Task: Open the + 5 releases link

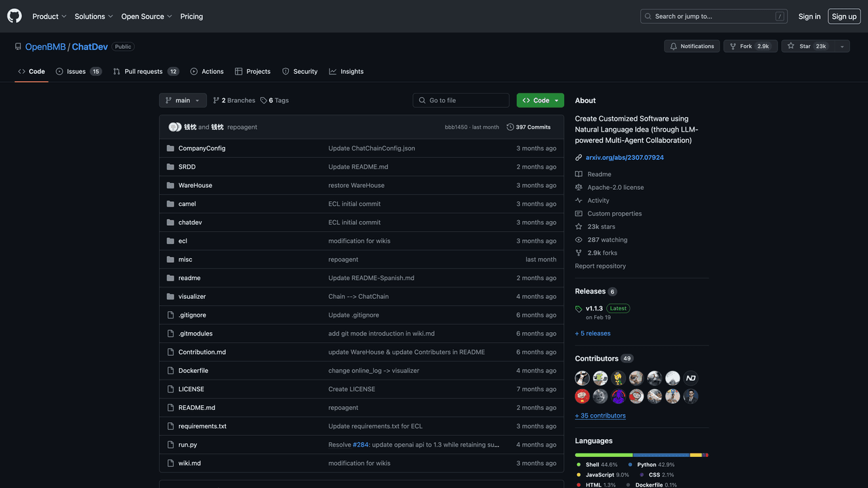Action: [x=593, y=333]
